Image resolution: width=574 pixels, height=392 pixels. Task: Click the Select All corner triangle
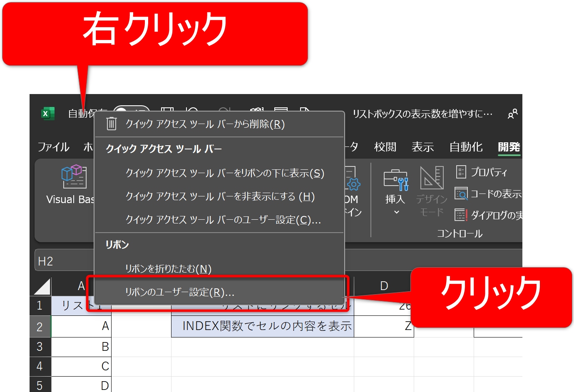click(42, 286)
